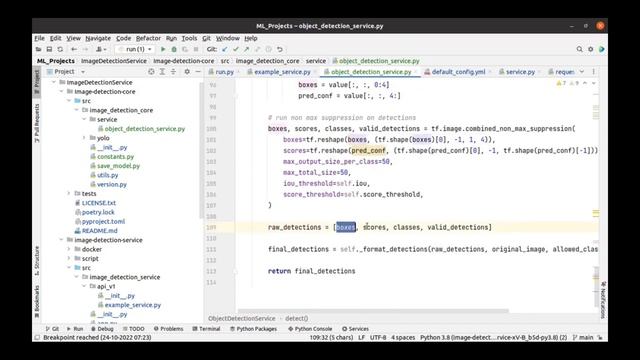Toggle Structure side tool window

pos(37,261)
